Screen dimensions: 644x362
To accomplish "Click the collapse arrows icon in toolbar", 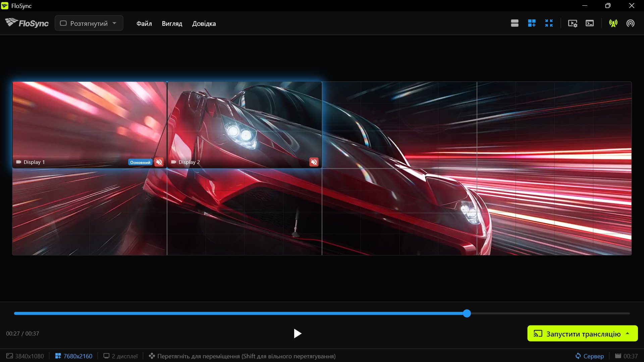I will point(549,23).
